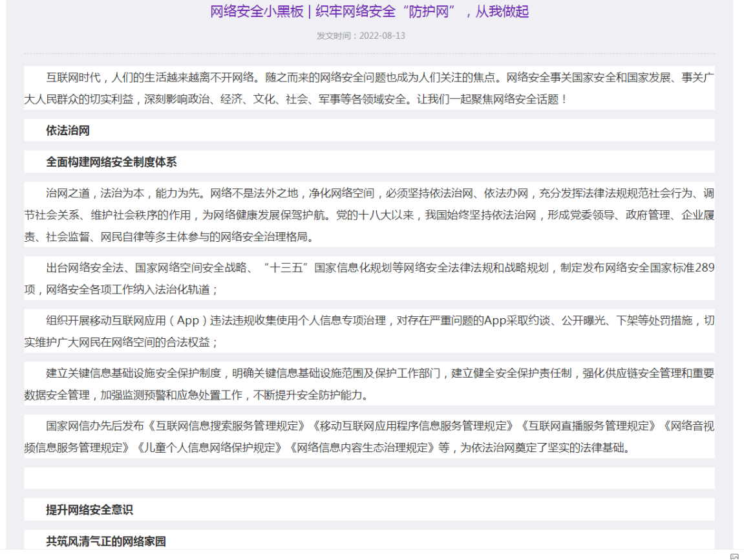Click the paragraph starting 建立关键信息基础设施

[369, 384]
